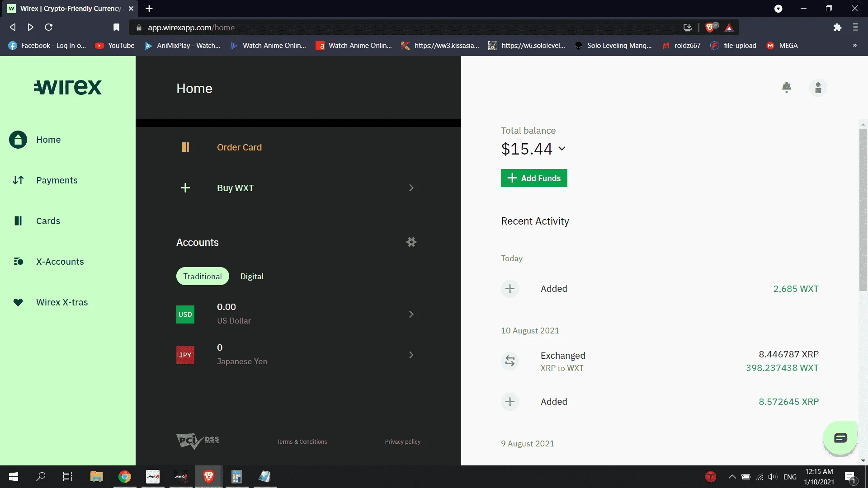Image resolution: width=868 pixels, height=488 pixels.
Task: Click the taskbar volume icon
Action: 773,477
